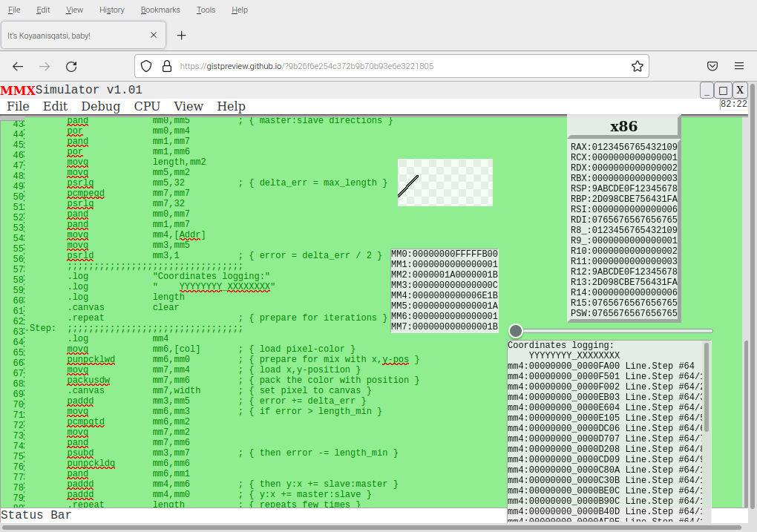757x532 pixels.
Task: Bookmark this page with the star icon
Action: pyautogui.click(x=637, y=66)
